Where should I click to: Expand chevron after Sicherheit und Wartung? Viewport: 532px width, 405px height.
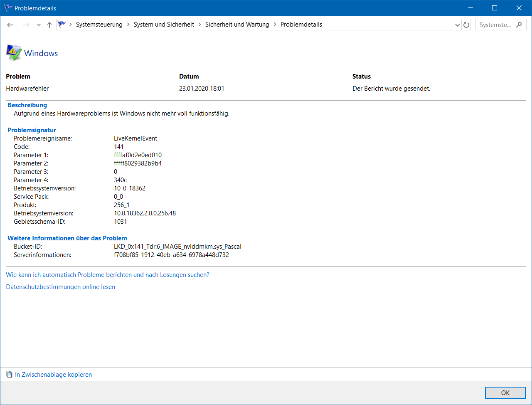pyautogui.click(x=275, y=25)
